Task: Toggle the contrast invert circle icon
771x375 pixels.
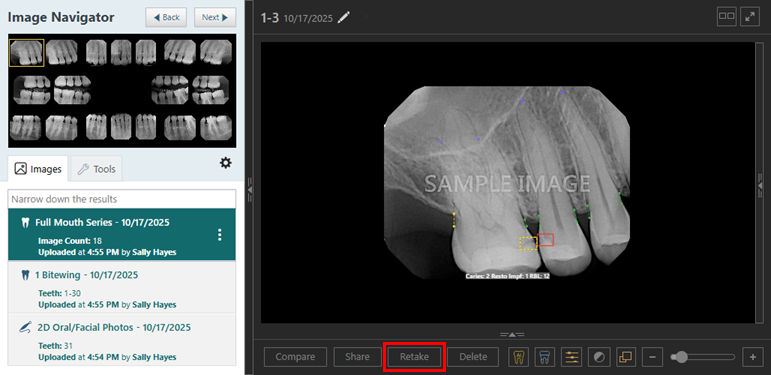Action: pos(598,357)
